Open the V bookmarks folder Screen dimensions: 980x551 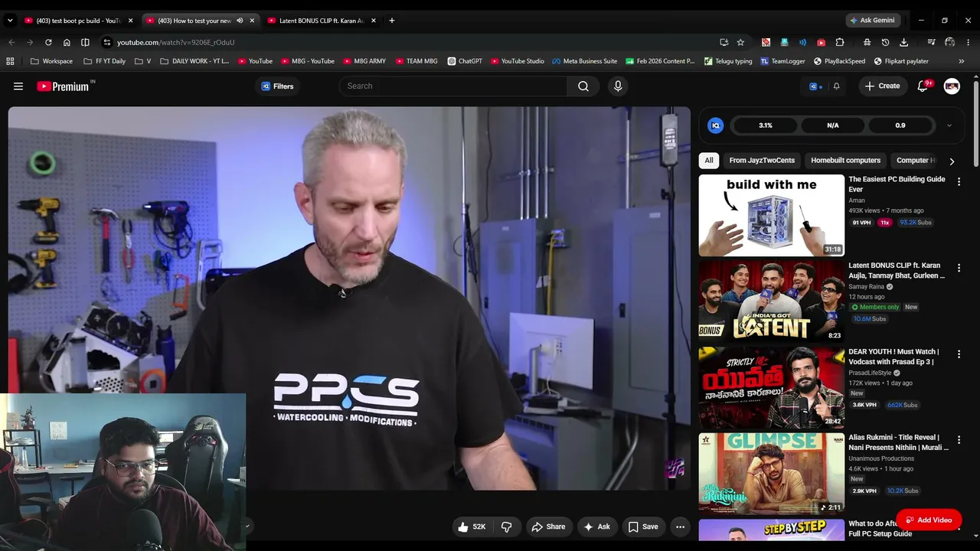point(143,61)
